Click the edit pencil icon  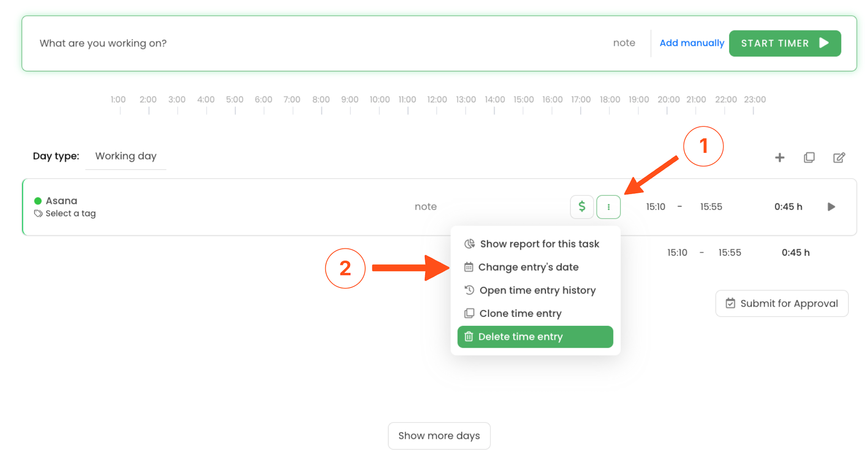(839, 157)
